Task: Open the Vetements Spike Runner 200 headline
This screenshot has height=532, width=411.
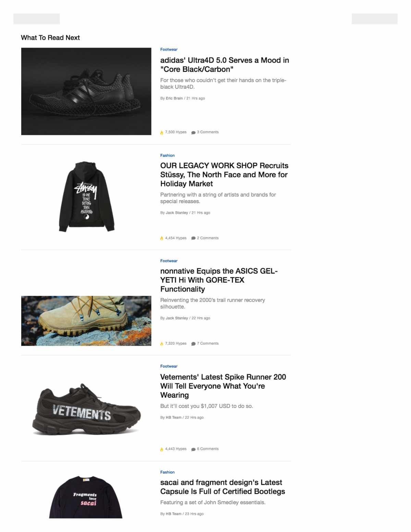Action: (223, 386)
